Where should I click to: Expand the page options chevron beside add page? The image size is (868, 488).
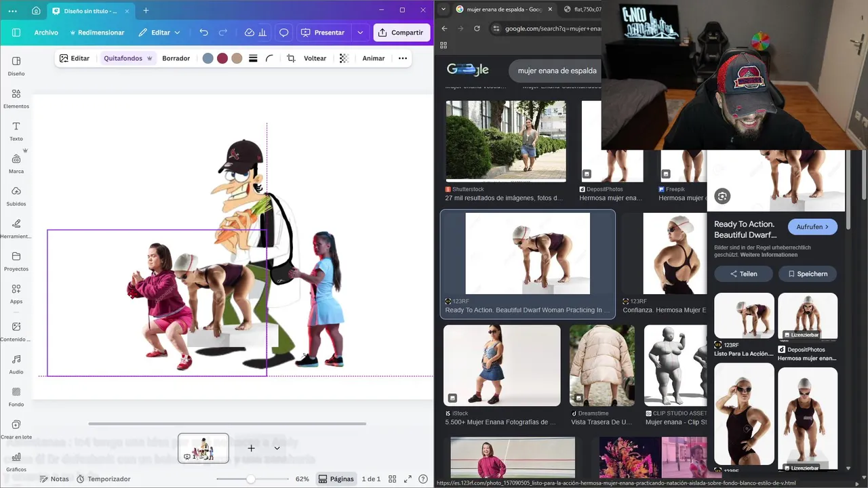coord(277,448)
